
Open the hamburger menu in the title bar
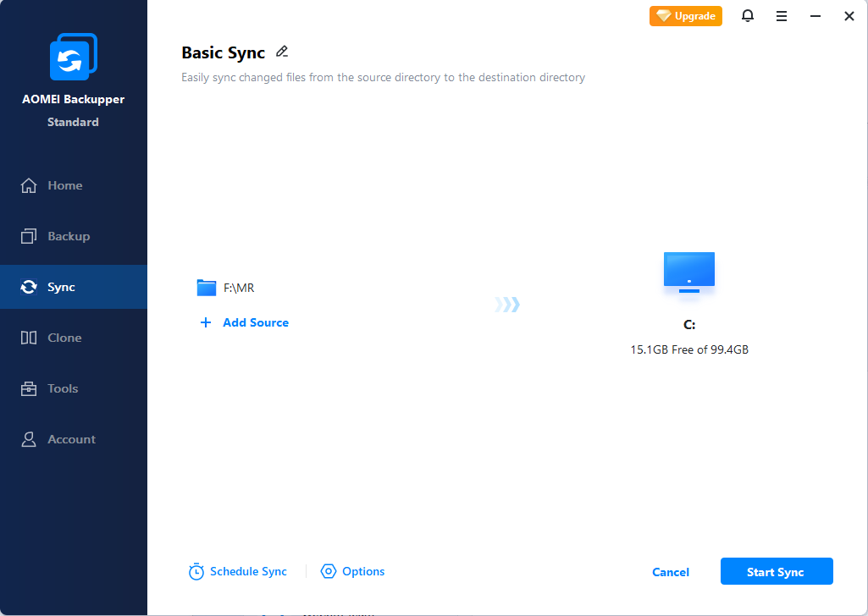781,16
